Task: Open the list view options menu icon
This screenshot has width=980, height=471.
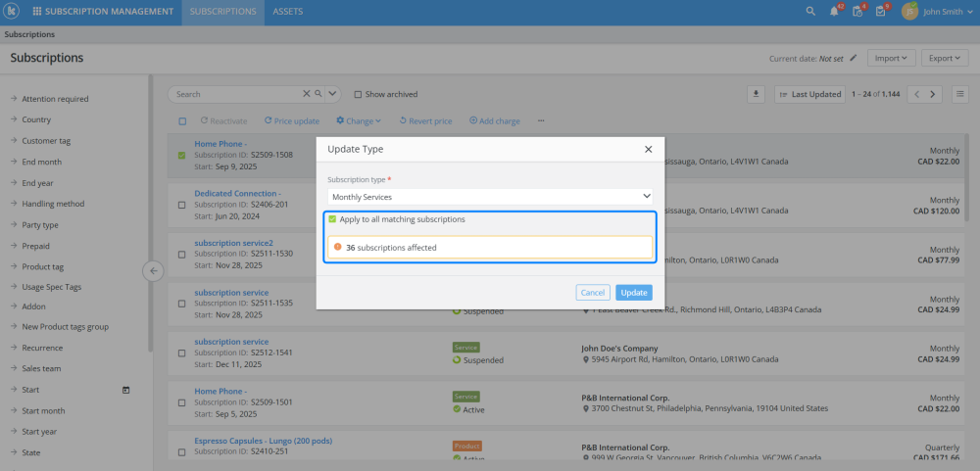Action: tap(960, 94)
